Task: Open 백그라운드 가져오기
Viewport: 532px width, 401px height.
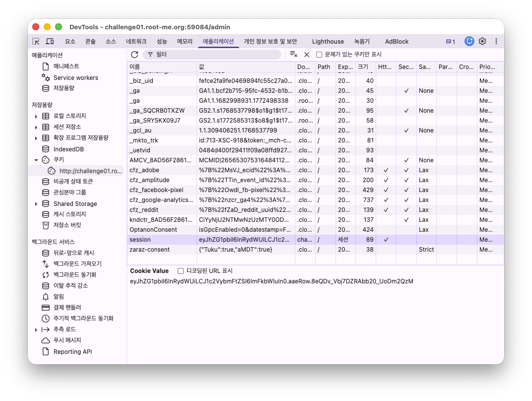Action: 77,264
